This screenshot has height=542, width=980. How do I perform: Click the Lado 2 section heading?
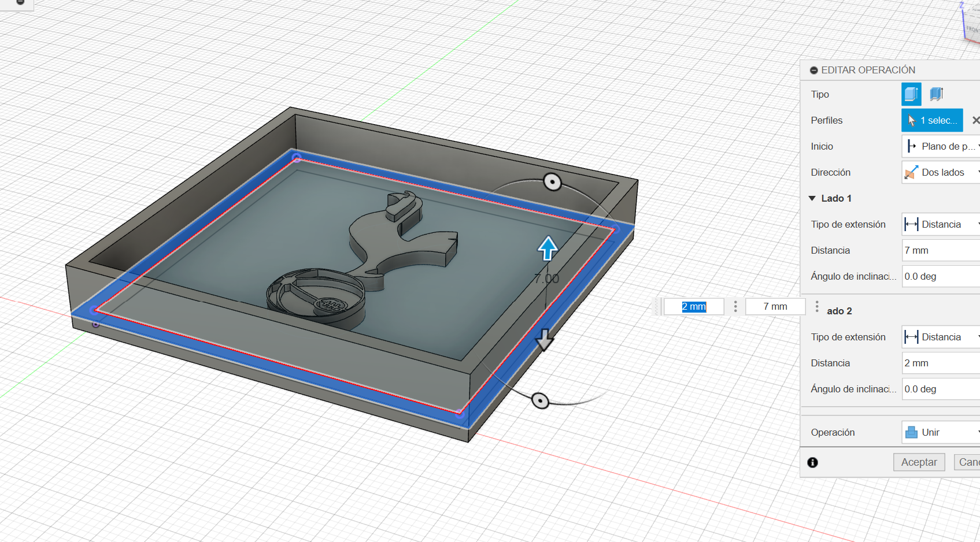tap(839, 311)
